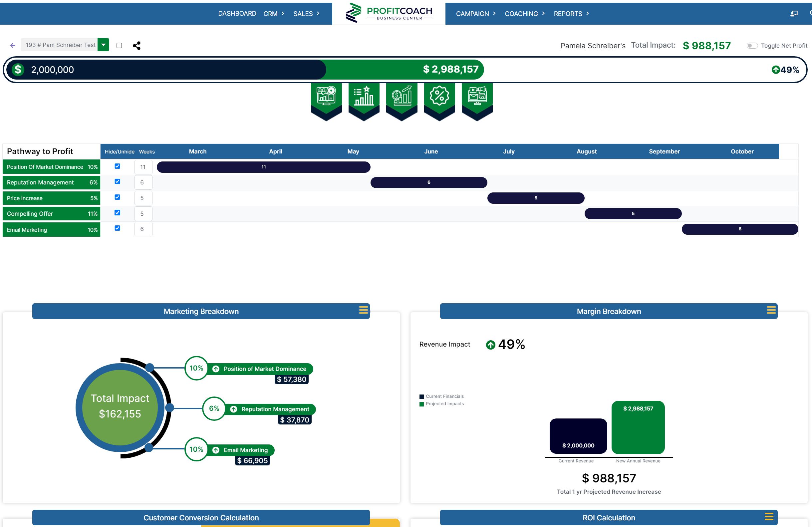Click the $ 2,988,157 projected progress bar

click(x=405, y=70)
